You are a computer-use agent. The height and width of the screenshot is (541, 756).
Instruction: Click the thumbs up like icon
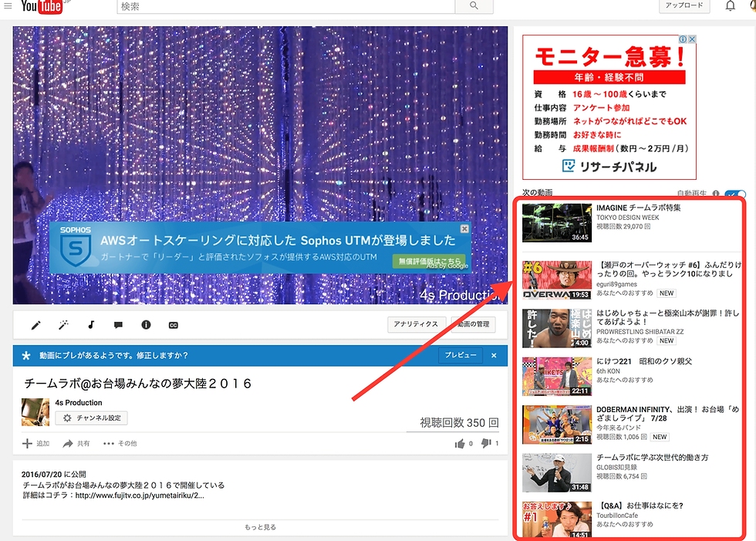(460, 444)
